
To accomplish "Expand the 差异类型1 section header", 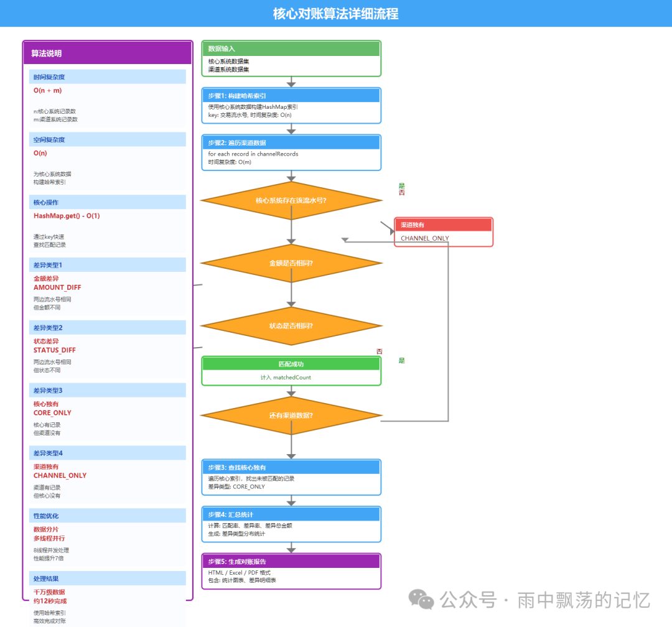I will (107, 264).
